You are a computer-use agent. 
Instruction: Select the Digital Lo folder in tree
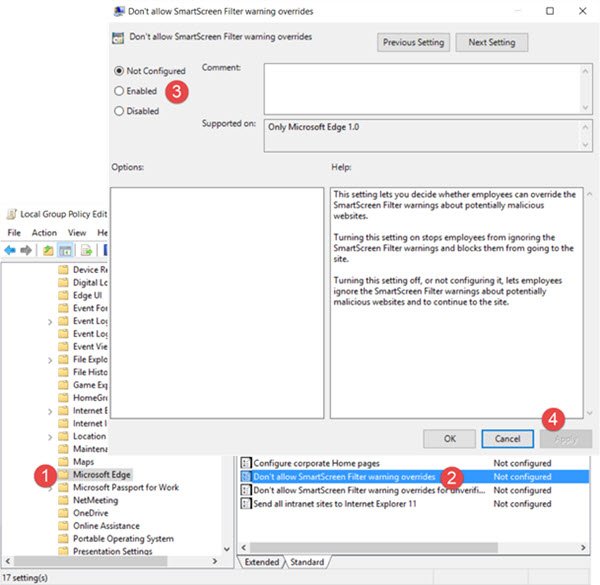90,282
